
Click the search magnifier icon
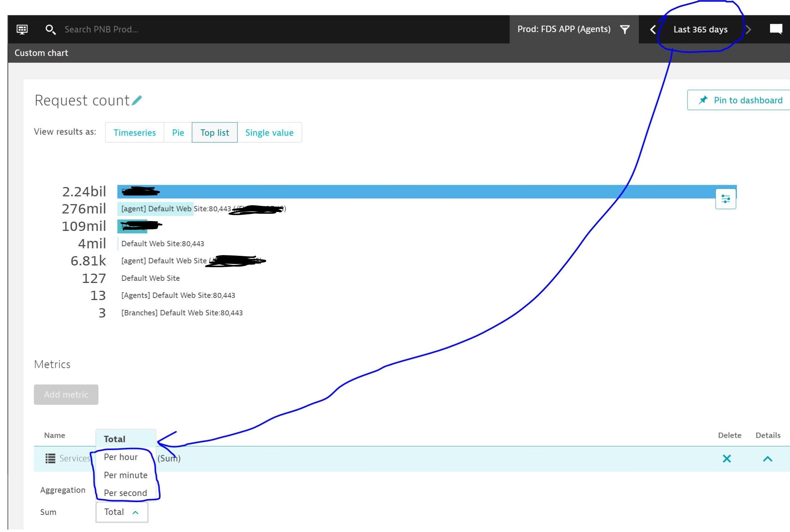pyautogui.click(x=50, y=29)
